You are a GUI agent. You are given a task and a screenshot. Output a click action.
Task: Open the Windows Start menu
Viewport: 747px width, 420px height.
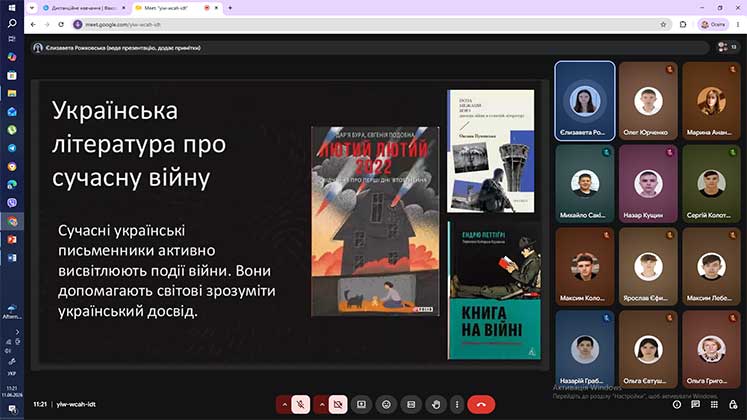[12, 8]
